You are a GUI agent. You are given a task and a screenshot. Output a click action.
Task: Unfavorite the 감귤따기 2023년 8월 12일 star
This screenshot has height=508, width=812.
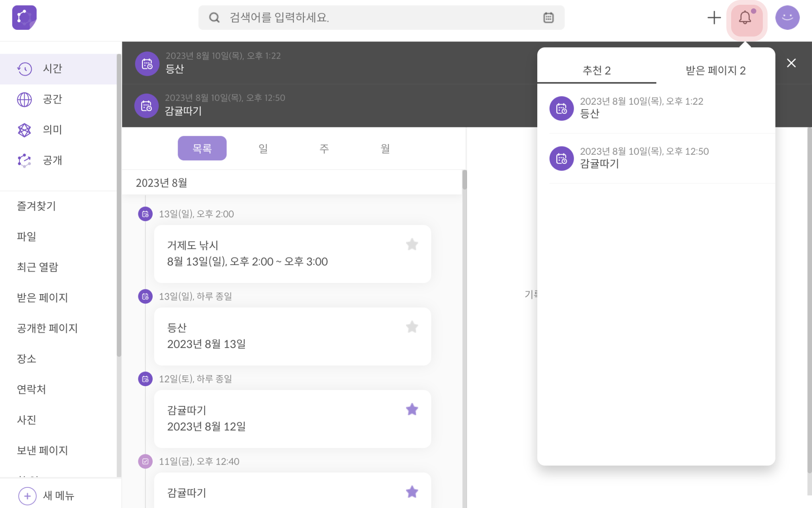pos(412,410)
